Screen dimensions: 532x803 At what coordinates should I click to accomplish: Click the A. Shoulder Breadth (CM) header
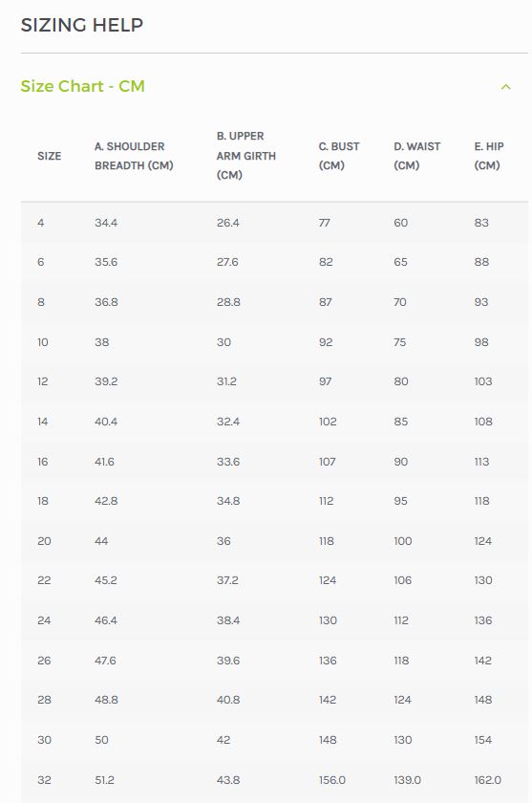pyautogui.click(x=134, y=156)
